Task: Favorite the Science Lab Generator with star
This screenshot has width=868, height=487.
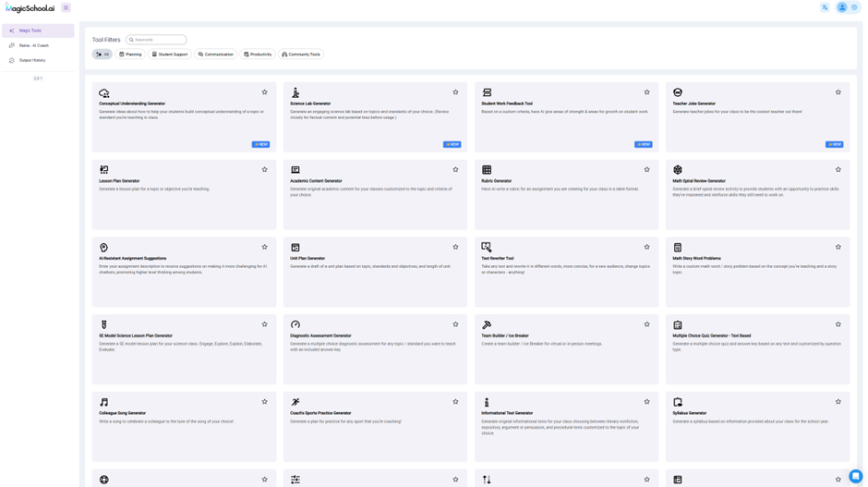Action: click(455, 92)
